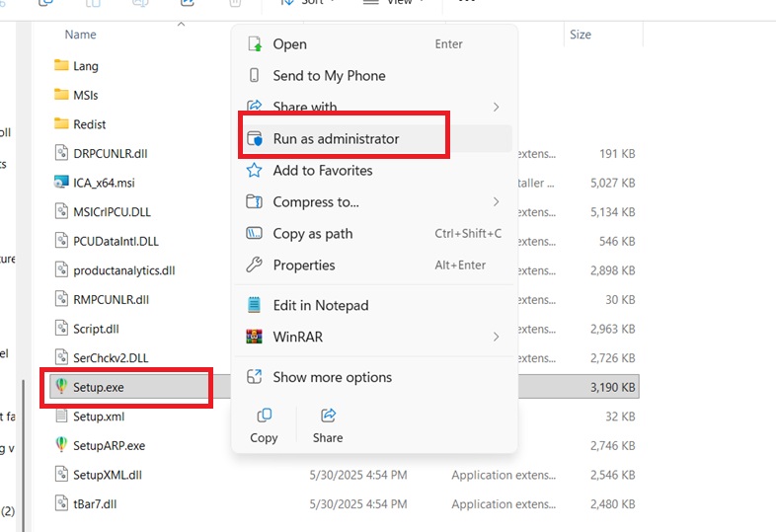Click the Share button in context menu

pos(328,425)
